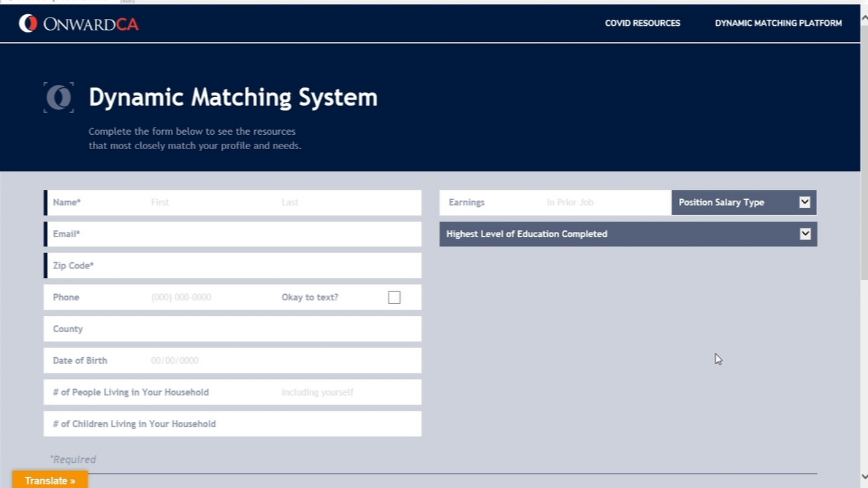868x488 pixels.
Task: Expand Highest Level of Education Completed dropdown
Action: pyautogui.click(x=628, y=234)
